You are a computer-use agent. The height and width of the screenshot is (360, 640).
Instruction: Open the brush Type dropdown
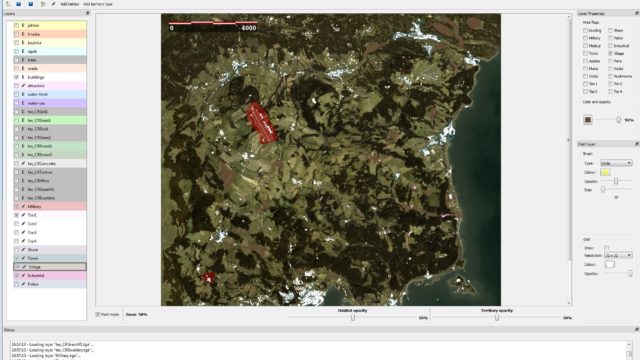click(x=616, y=163)
